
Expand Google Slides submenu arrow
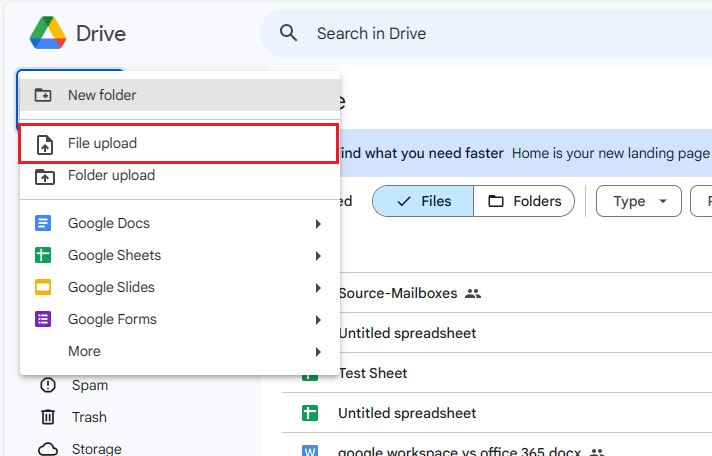pos(318,288)
